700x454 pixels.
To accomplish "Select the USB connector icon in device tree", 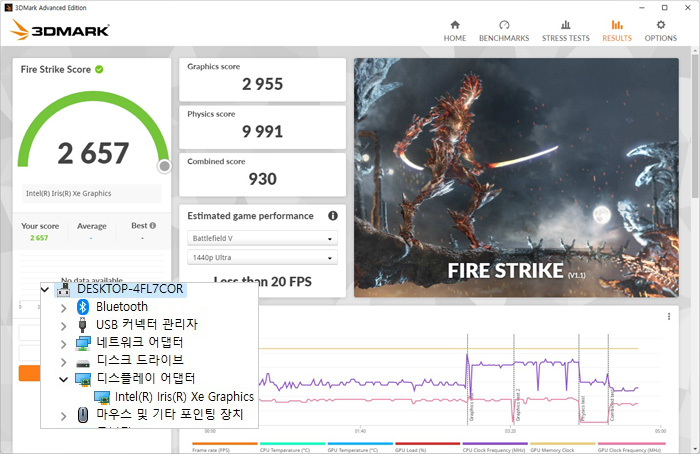I will [82, 325].
